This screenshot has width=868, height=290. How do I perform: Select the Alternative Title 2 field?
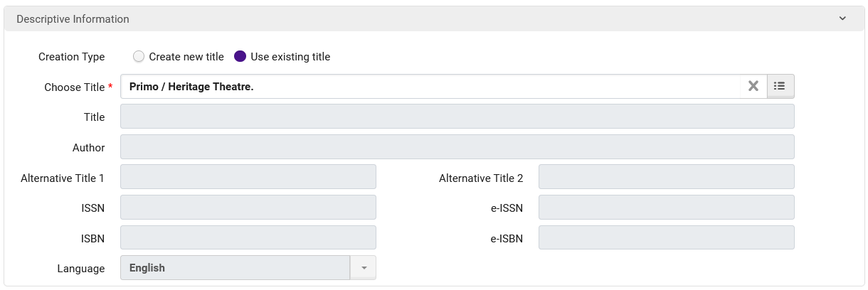[666, 178]
